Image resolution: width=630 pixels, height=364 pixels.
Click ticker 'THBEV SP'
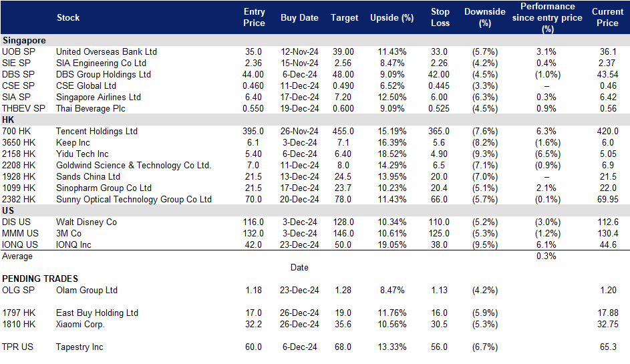(x=23, y=108)
